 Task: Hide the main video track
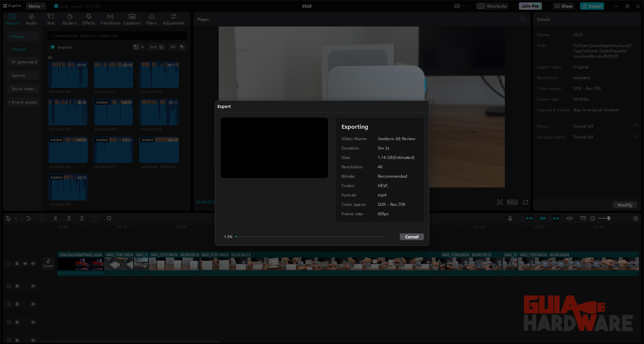point(25,264)
